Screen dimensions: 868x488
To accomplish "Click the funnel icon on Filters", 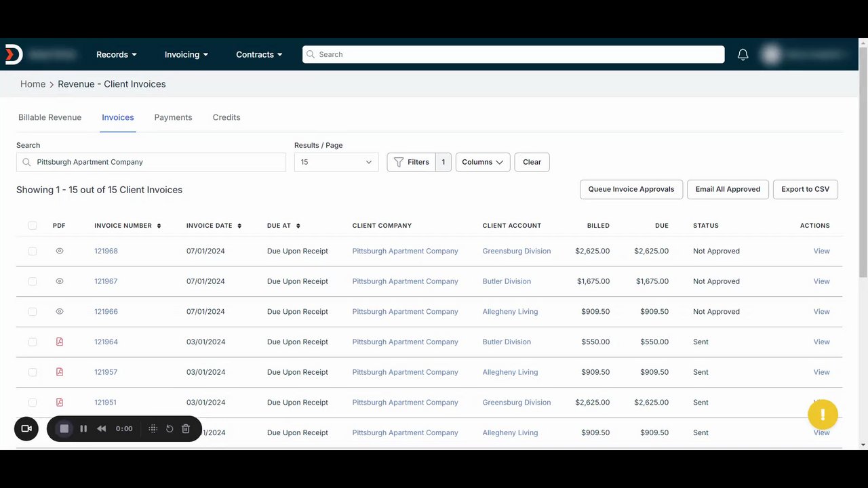I will [x=399, y=162].
